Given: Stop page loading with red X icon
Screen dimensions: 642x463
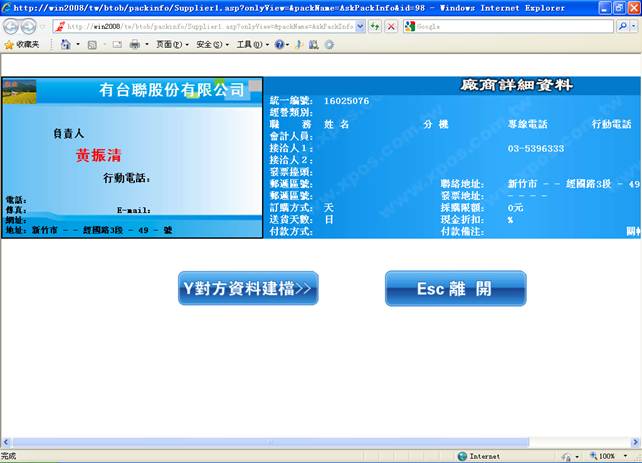Looking at the screenshot, I should coord(391,26).
